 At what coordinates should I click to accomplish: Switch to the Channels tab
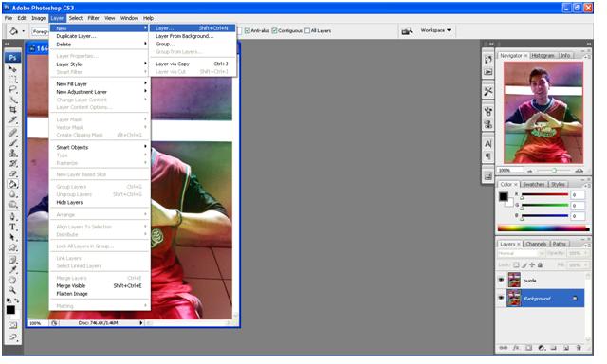tap(536, 244)
